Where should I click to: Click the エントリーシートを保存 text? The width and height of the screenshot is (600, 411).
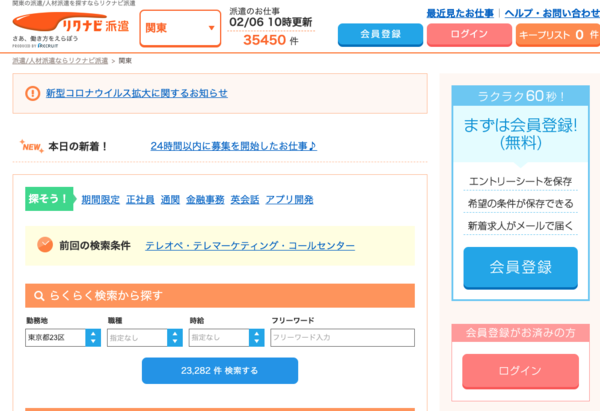[x=520, y=181]
